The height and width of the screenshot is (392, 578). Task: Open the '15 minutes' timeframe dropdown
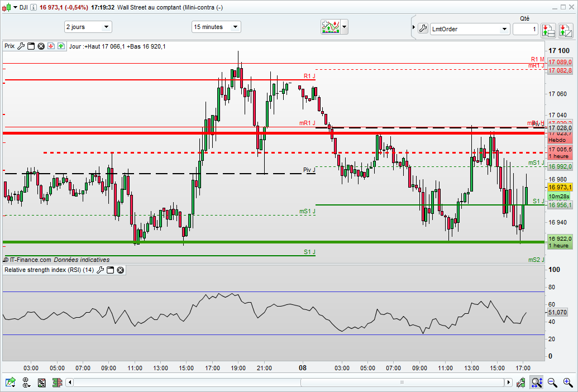(x=216, y=27)
